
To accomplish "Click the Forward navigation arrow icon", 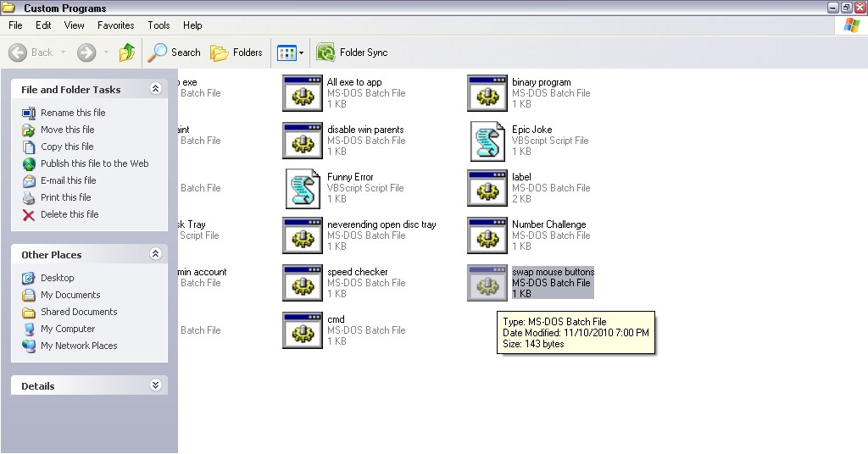I will tap(86, 53).
